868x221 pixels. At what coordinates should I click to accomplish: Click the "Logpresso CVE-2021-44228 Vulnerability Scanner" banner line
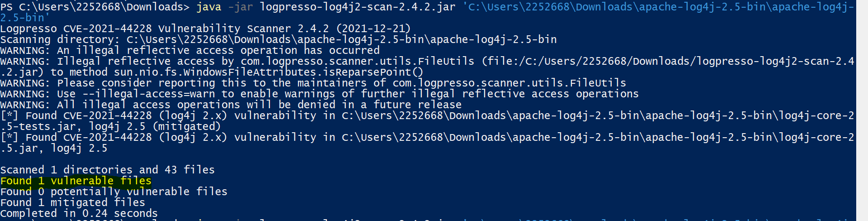pyautogui.click(x=165, y=29)
